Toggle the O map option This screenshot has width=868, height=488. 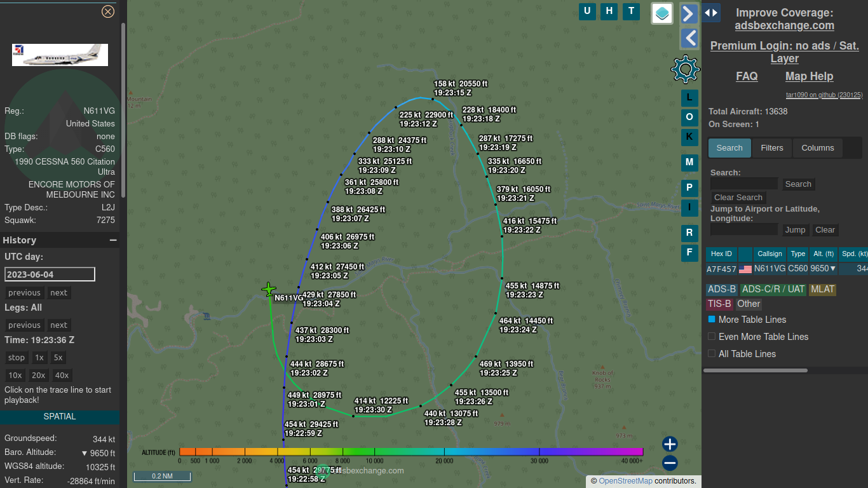[x=689, y=118]
